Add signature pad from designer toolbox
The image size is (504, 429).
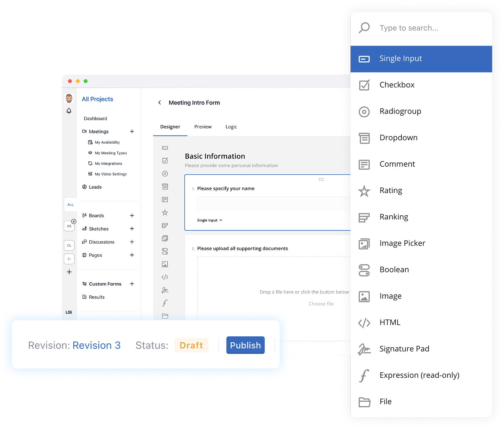click(x=165, y=290)
